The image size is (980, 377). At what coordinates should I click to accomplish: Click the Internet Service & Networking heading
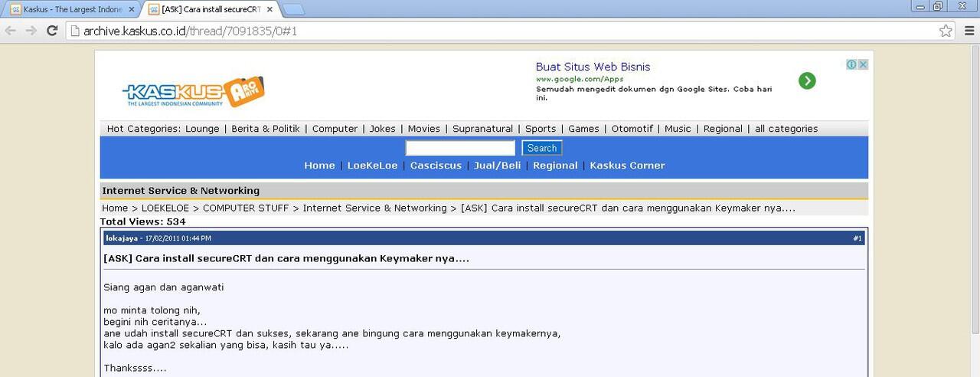tap(181, 191)
